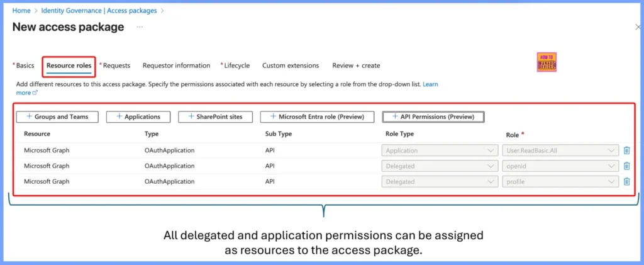Go to the Requests tab

116,65
